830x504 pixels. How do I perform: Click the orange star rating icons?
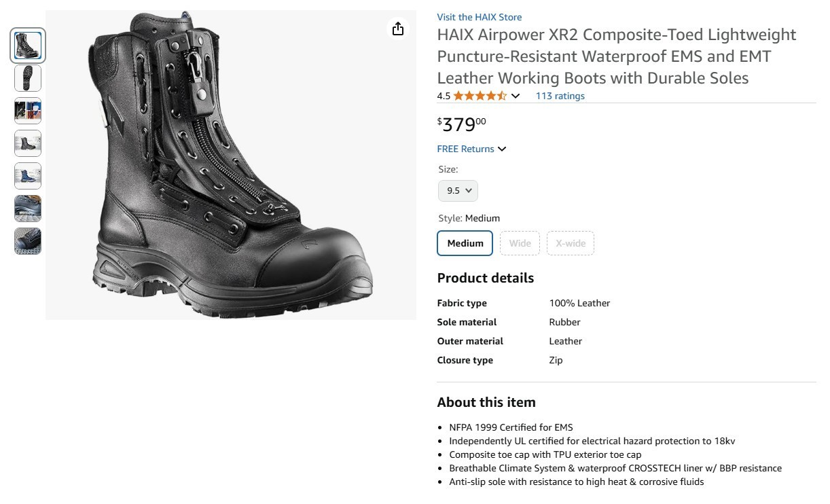pyautogui.click(x=480, y=96)
